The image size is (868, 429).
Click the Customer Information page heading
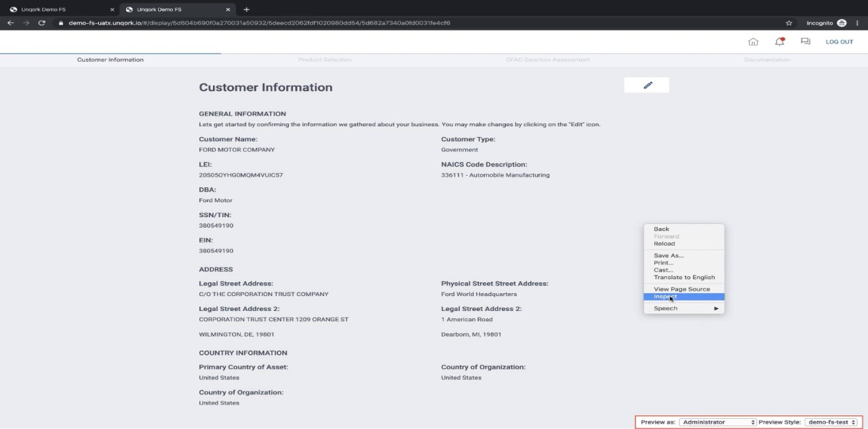tap(266, 88)
